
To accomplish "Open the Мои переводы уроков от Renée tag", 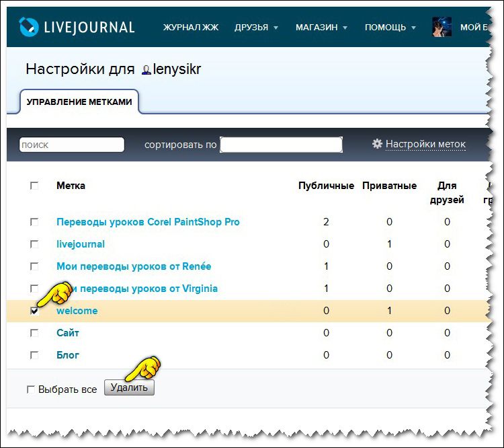I will click(134, 266).
